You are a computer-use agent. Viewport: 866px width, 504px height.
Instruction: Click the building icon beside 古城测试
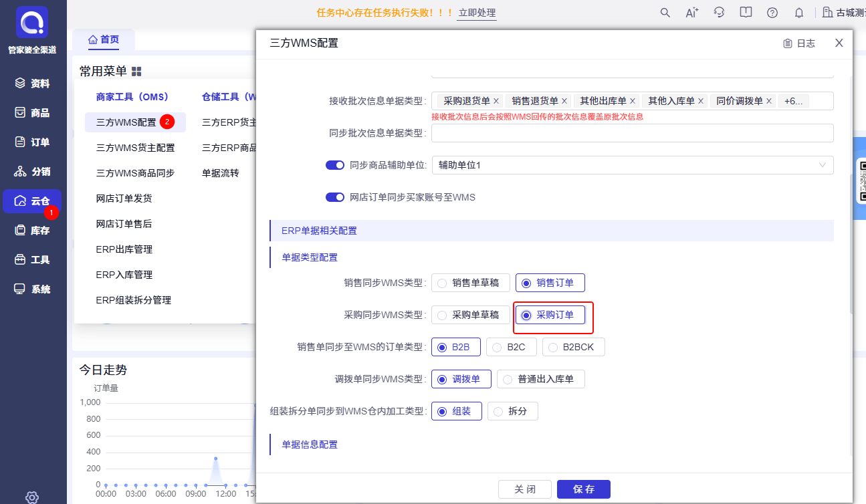point(827,13)
